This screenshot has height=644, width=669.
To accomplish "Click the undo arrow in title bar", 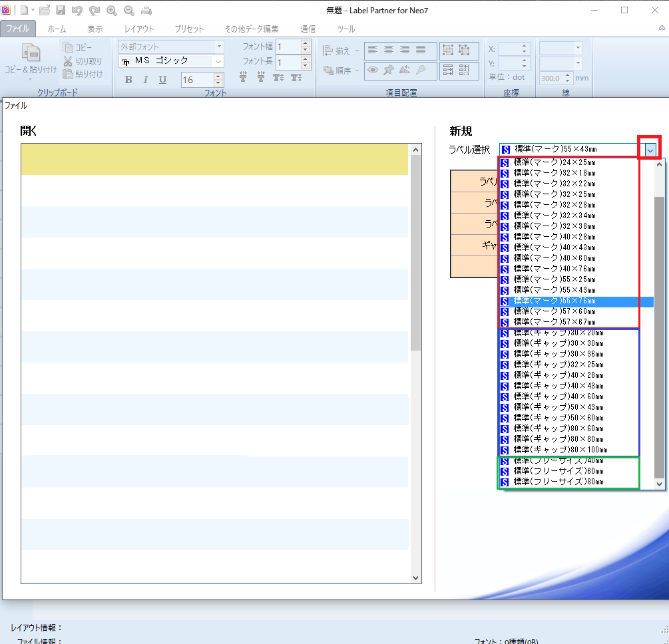I will click(77, 10).
